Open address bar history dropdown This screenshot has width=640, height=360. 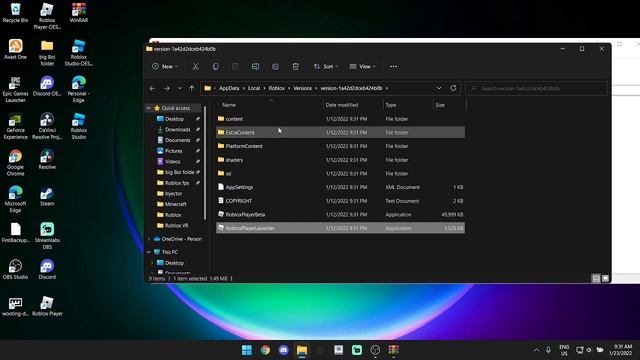coord(439,88)
